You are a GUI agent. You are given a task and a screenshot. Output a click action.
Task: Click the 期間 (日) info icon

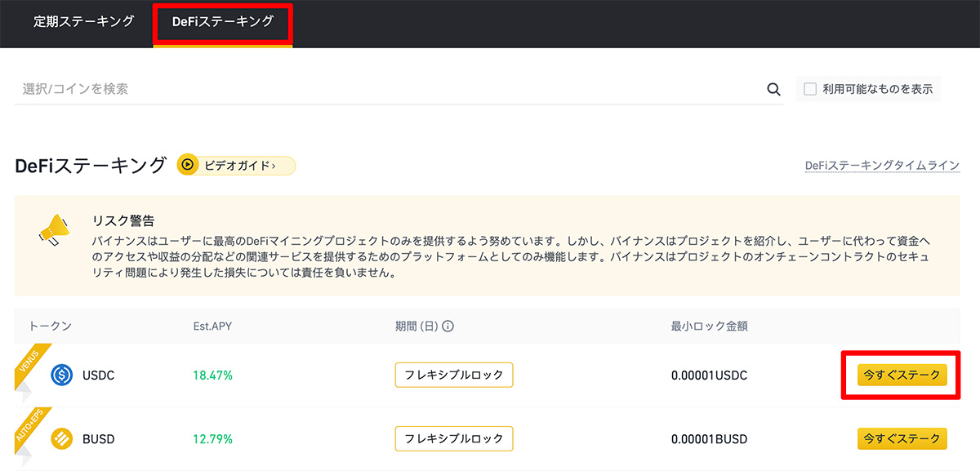pos(448,327)
